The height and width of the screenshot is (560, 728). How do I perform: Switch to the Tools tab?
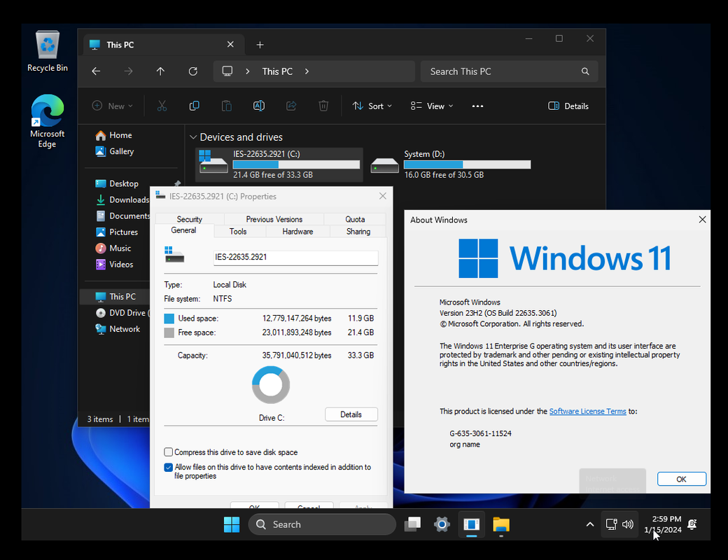point(238,231)
